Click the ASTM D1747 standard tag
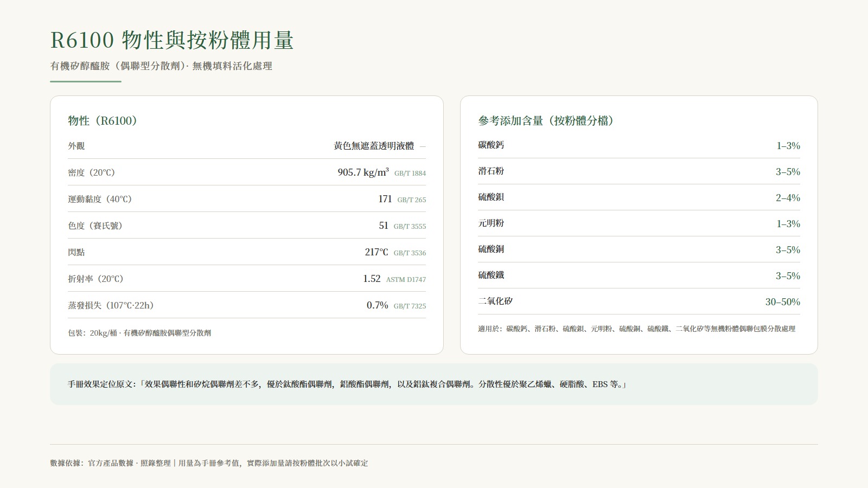The height and width of the screenshot is (488, 868). [x=406, y=280]
